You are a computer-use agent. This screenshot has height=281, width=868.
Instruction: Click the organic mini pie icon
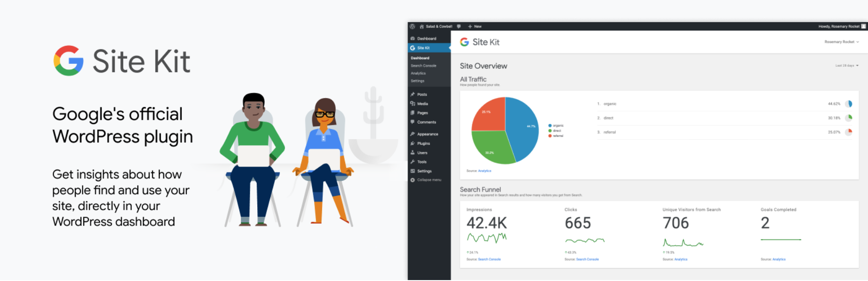pos(849,104)
